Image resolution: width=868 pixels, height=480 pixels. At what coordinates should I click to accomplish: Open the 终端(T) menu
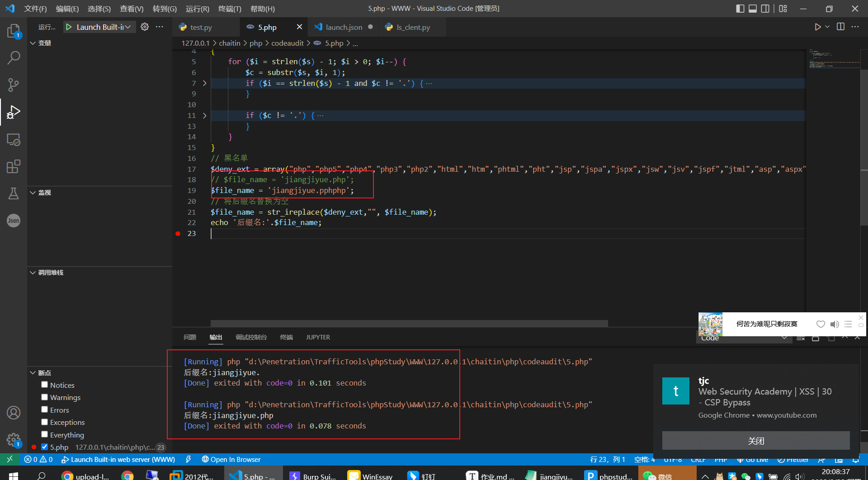pyautogui.click(x=230, y=9)
